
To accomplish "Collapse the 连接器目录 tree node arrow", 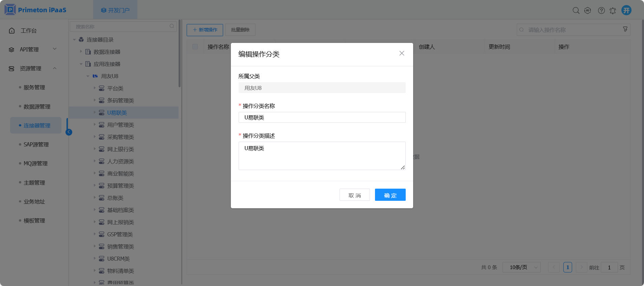I will (x=74, y=40).
